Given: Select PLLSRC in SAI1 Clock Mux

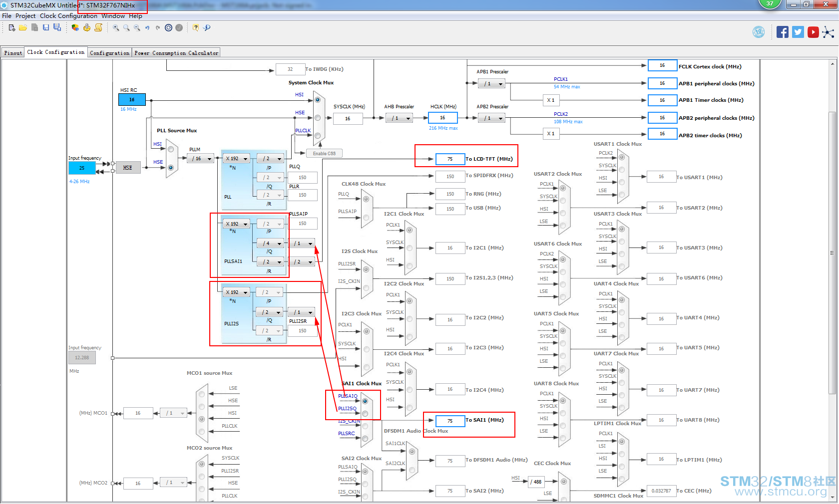Looking at the screenshot, I should coord(365,439).
